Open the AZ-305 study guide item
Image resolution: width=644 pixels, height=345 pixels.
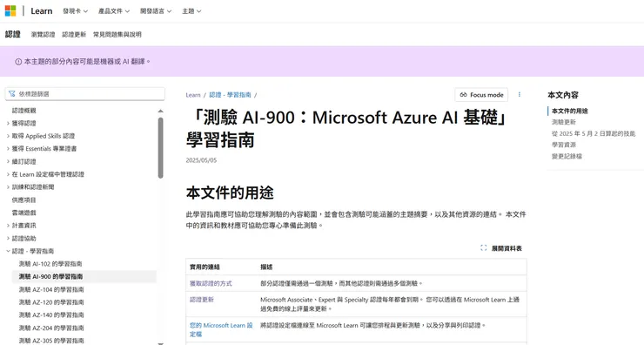pyautogui.click(x=51, y=341)
